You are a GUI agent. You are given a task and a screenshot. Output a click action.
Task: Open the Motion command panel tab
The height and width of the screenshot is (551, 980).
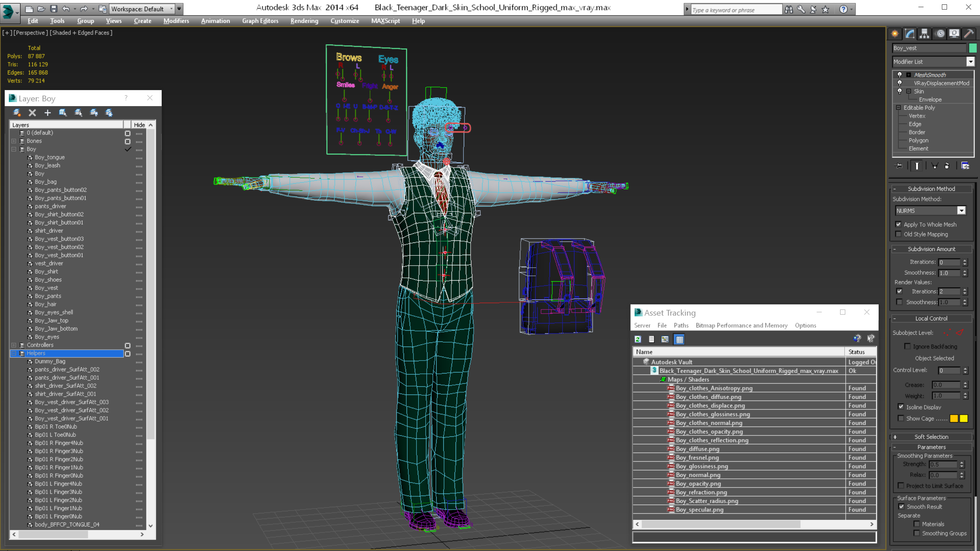point(940,34)
